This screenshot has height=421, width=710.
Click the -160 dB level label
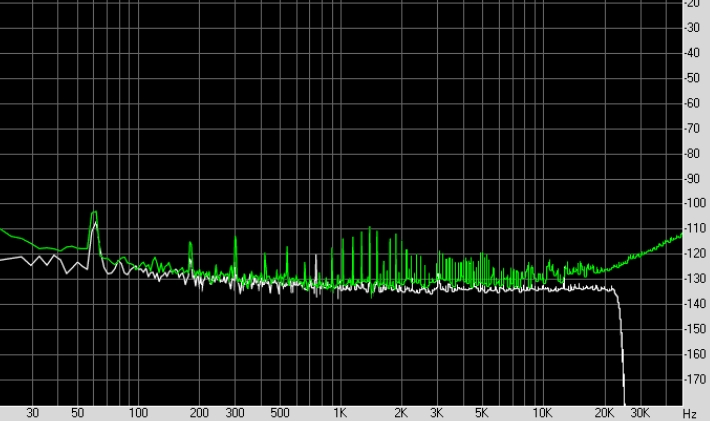(694, 354)
